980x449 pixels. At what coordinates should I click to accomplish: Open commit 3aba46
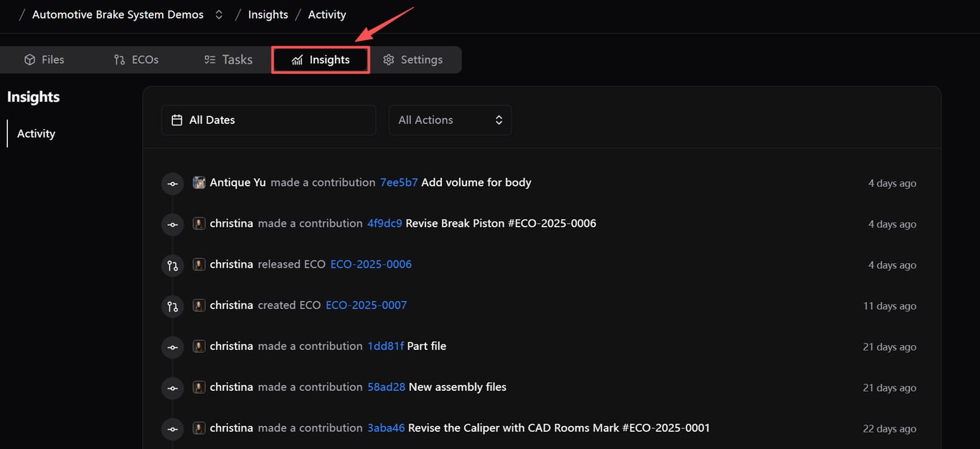pyautogui.click(x=386, y=427)
